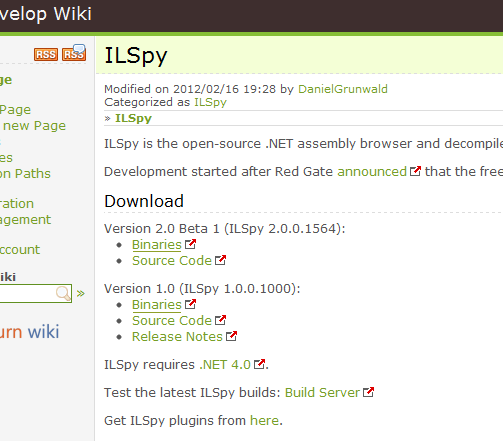
Task: Open DanielGrunwald author profile link
Action: [343, 89]
